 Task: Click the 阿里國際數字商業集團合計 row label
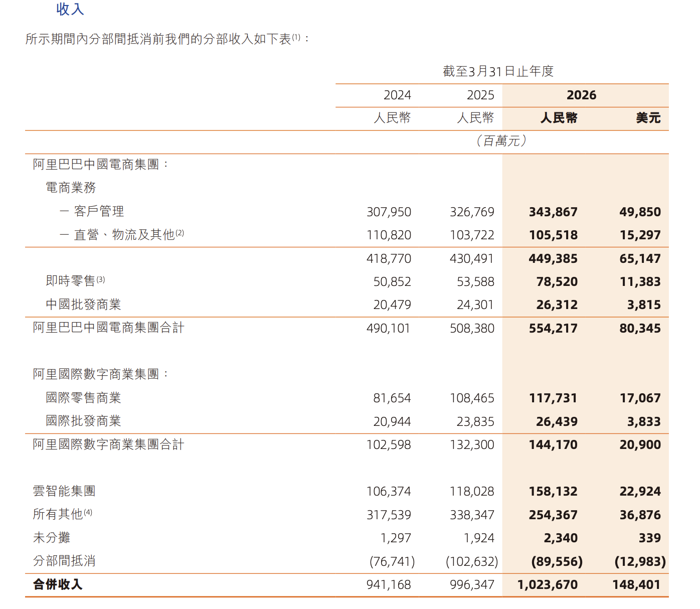pos(109,444)
